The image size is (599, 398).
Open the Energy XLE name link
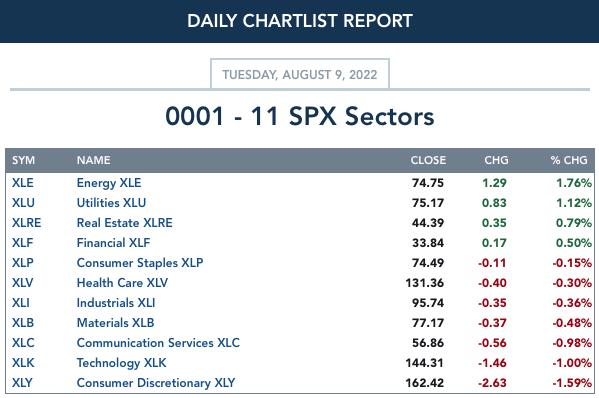point(109,183)
